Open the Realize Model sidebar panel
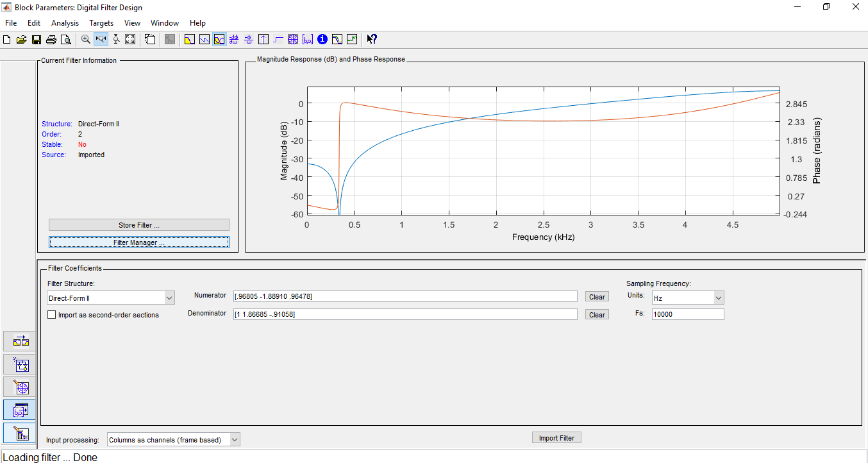Viewport: 868px width, 463px height. pyautogui.click(x=20, y=364)
